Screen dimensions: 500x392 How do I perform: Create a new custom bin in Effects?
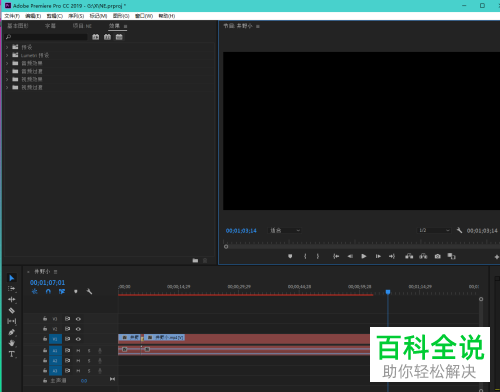point(195,260)
